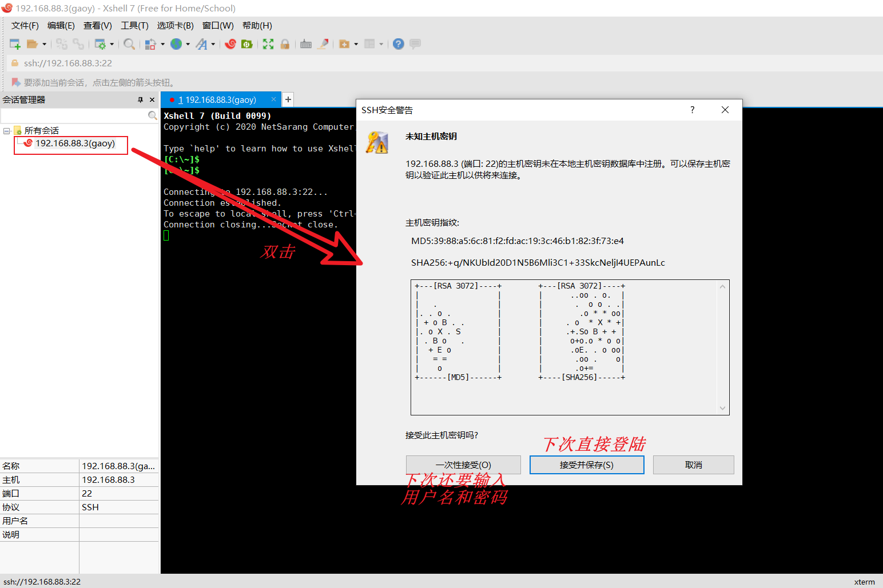Select 192.168.88.3(gaoy) session in tree
This screenshot has width=883, height=588.
[75, 143]
